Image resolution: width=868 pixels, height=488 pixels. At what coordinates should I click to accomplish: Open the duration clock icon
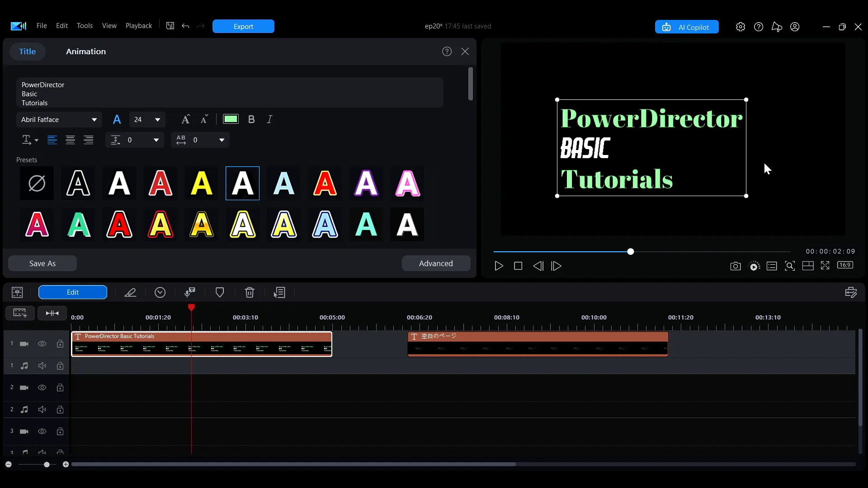pos(160,293)
